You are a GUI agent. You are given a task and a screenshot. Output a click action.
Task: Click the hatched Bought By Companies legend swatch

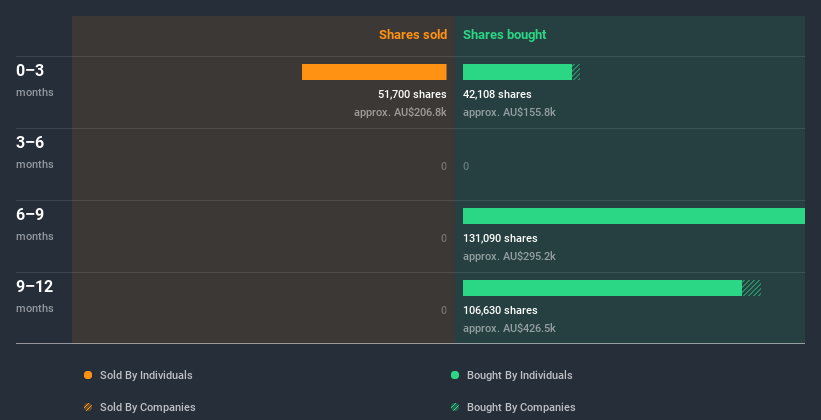pos(455,407)
